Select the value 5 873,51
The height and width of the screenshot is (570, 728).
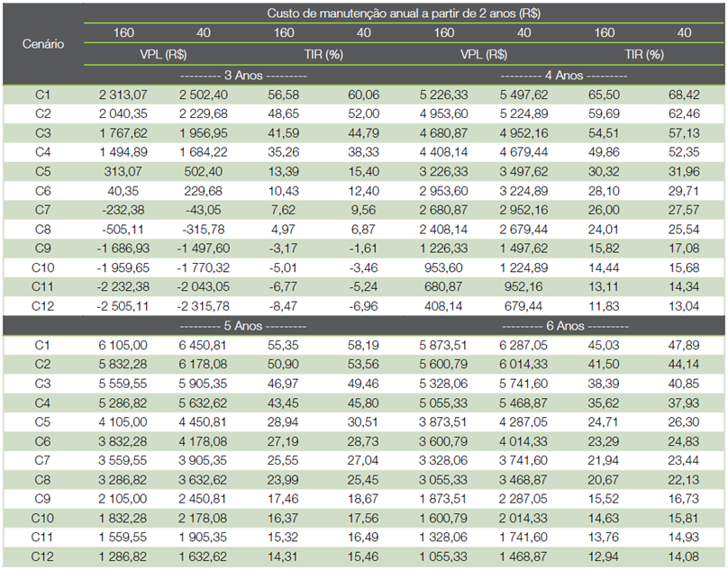coord(443,346)
